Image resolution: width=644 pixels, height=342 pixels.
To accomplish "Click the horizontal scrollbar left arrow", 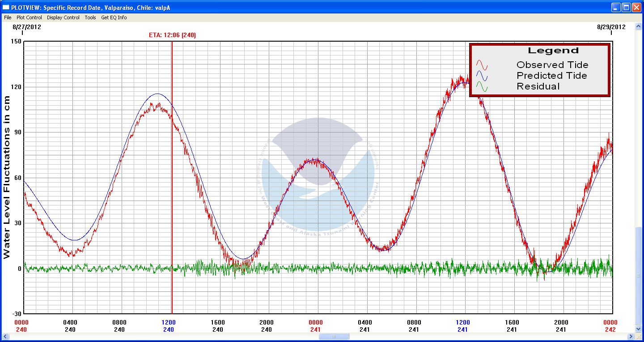I will click(5, 336).
